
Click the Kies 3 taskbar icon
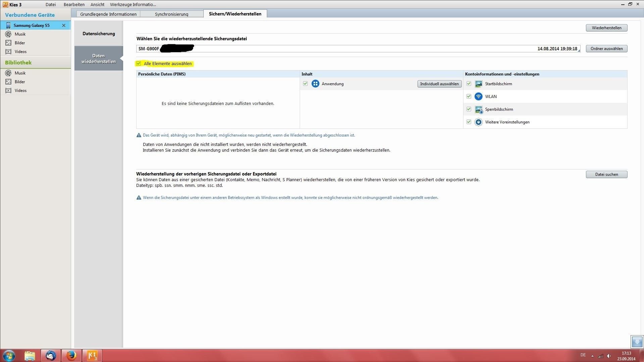(92, 356)
